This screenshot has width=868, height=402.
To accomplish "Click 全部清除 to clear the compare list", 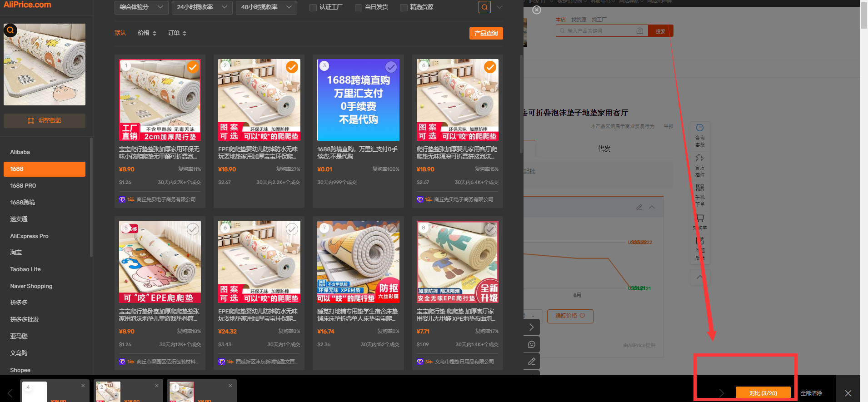I will tap(811, 393).
